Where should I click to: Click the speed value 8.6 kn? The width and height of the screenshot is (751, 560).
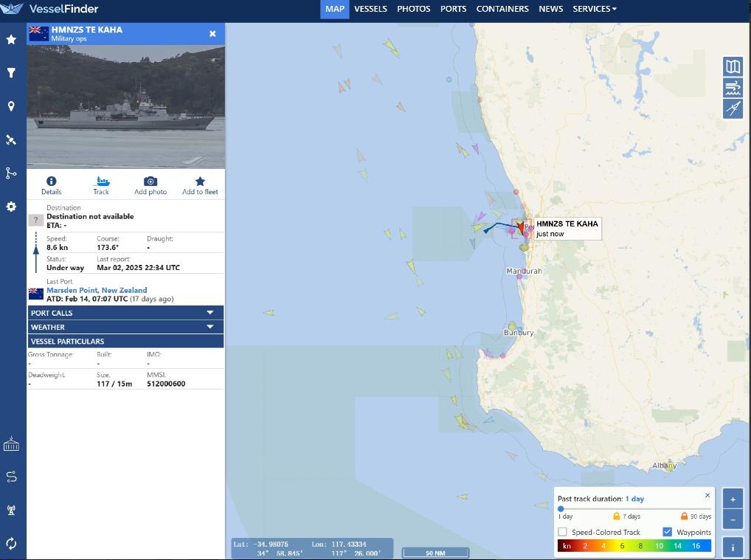pyautogui.click(x=57, y=248)
